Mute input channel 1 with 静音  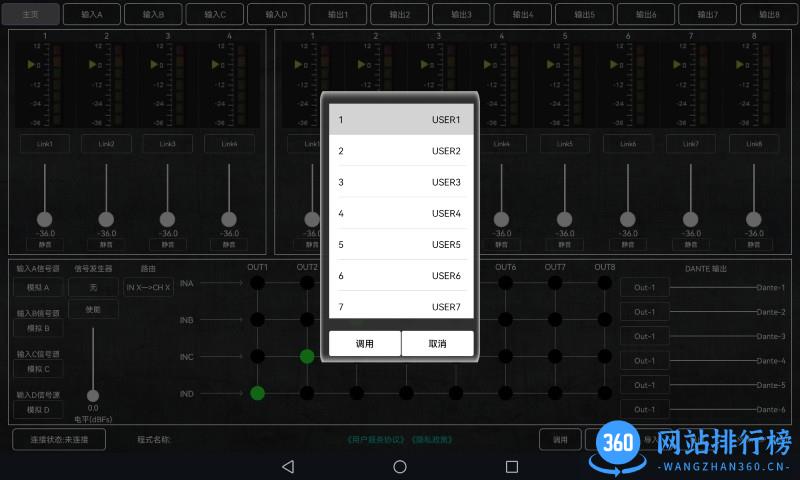(x=45, y=245)
